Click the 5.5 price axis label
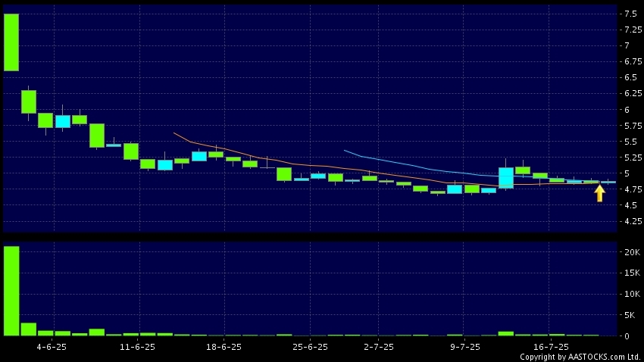The image size is (644, 362). 630,142
